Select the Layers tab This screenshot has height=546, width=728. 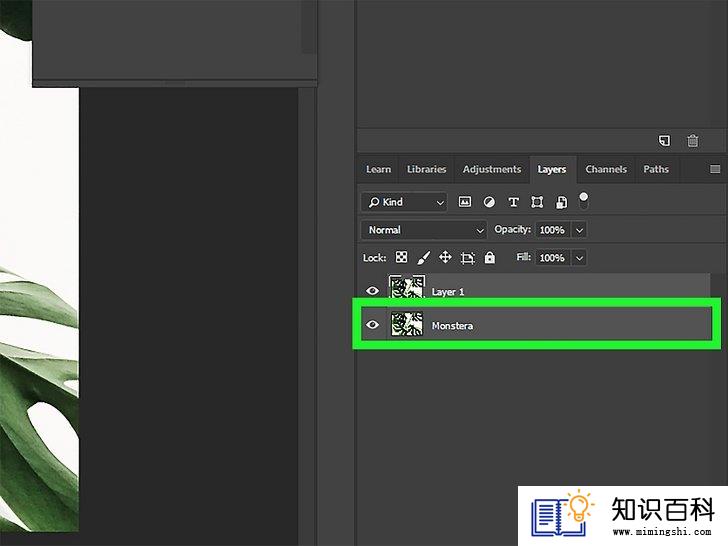(x=552, y=169)
